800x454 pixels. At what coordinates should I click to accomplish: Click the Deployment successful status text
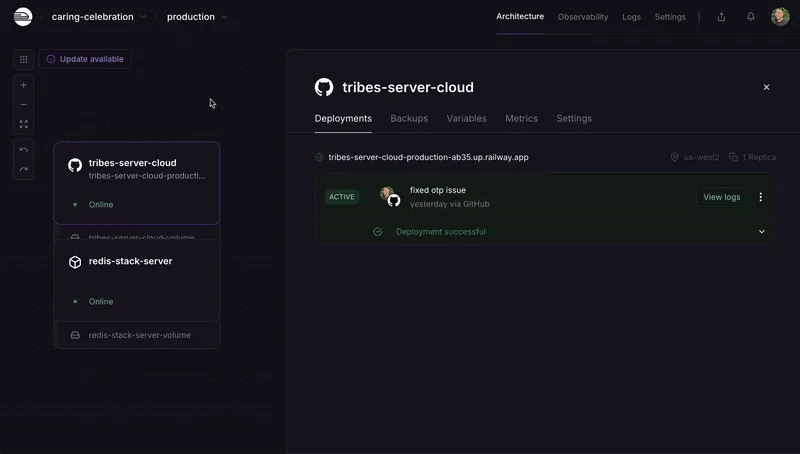(441, 232)
